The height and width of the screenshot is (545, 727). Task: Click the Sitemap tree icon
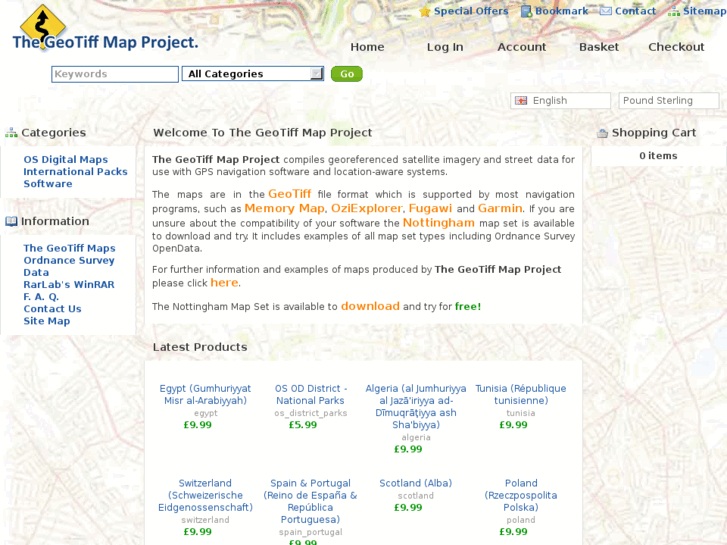click(674, 12)
